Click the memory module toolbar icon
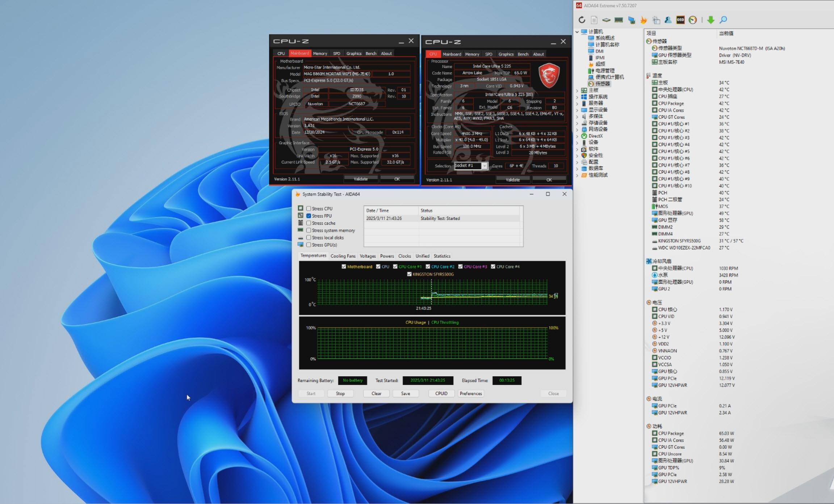Image resolution: width=834 pixels, height=504 pixels. click(619, 20)
